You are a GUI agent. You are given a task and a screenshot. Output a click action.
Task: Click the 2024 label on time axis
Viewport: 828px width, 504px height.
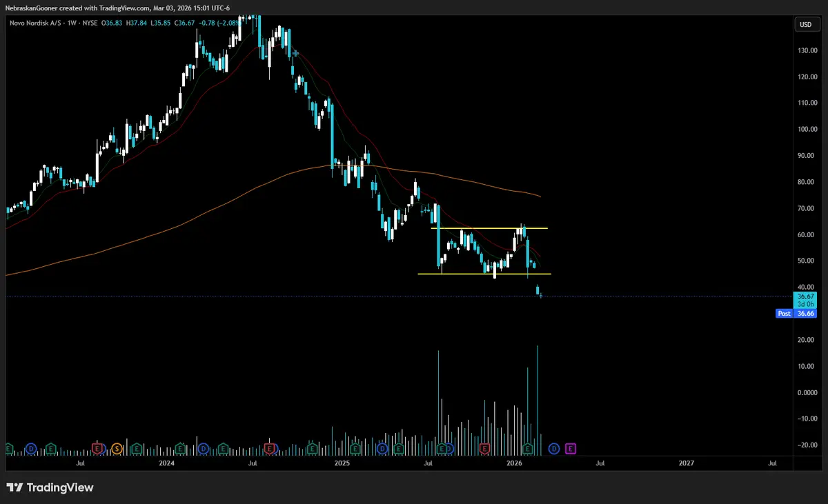click(x=167, y=465)
